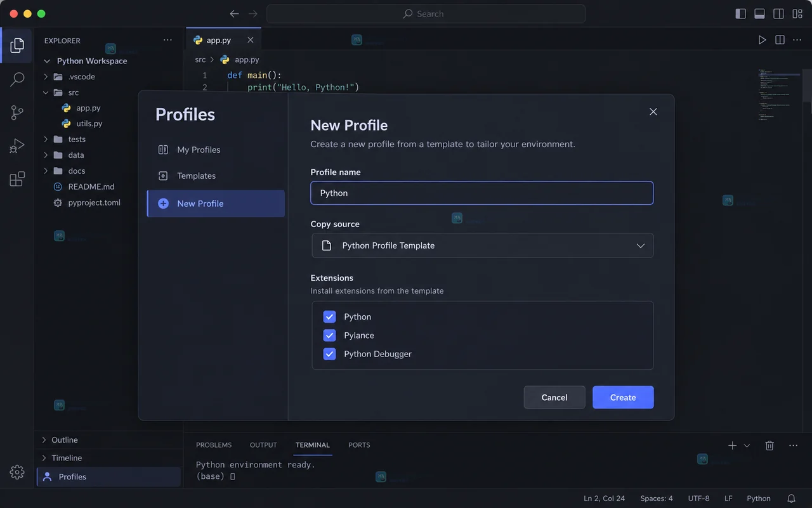This screenshot has width=812, height=508.
Task: Open notifications bell in status bar
Action: point(791,498)
